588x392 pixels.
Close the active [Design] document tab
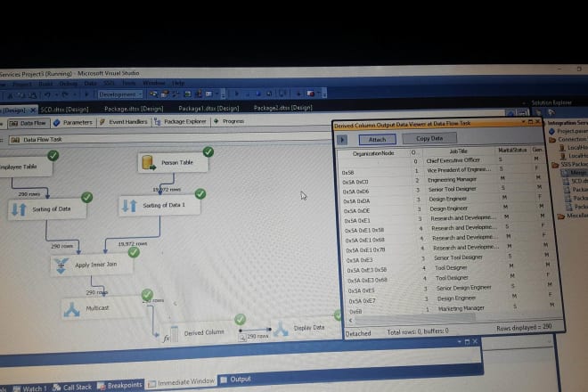point(33,110)
